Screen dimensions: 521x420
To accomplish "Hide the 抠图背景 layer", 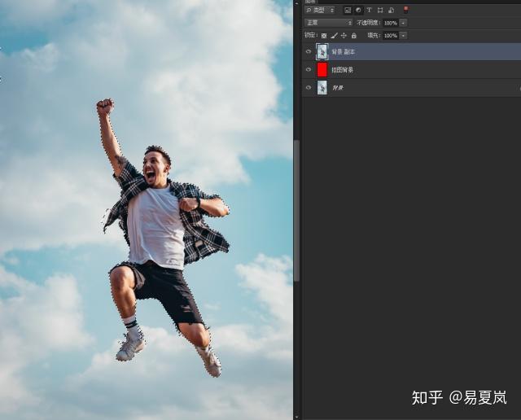I will (309, 69).
